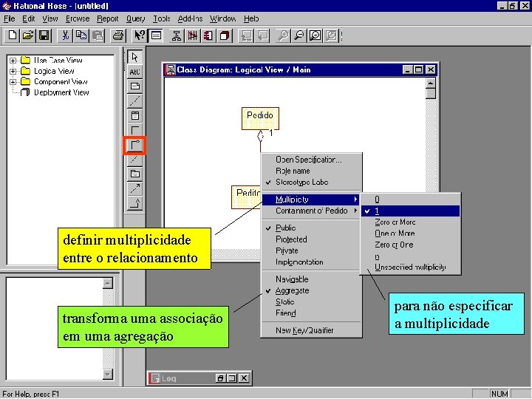Click the Browse Previous Diagram icon
The width and height of the screenshot is (532, 399).
(x=262, y=35)
